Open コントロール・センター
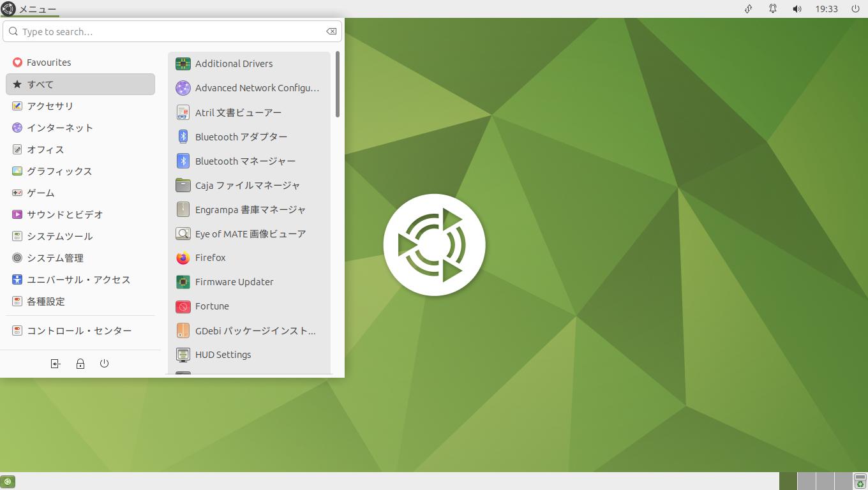868x490 pixels. click(79, 330)
